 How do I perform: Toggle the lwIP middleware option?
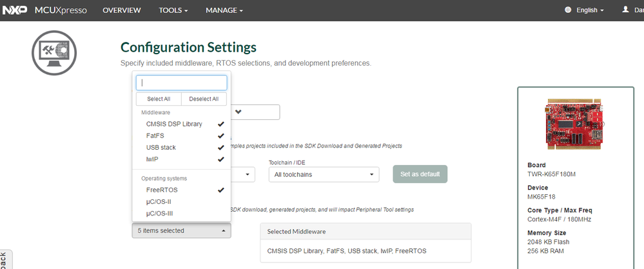click(152, 159)
